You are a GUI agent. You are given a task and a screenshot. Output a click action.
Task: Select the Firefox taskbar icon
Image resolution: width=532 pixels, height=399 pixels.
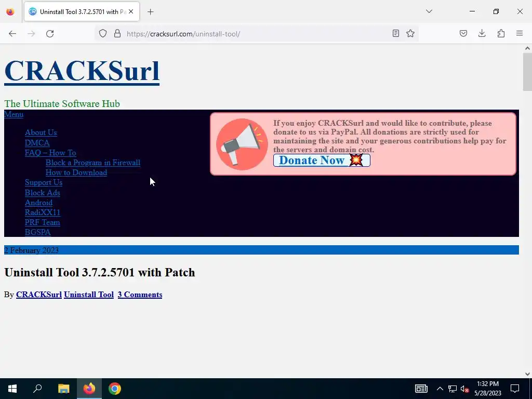pyautogui.click(x=89, y=389)
